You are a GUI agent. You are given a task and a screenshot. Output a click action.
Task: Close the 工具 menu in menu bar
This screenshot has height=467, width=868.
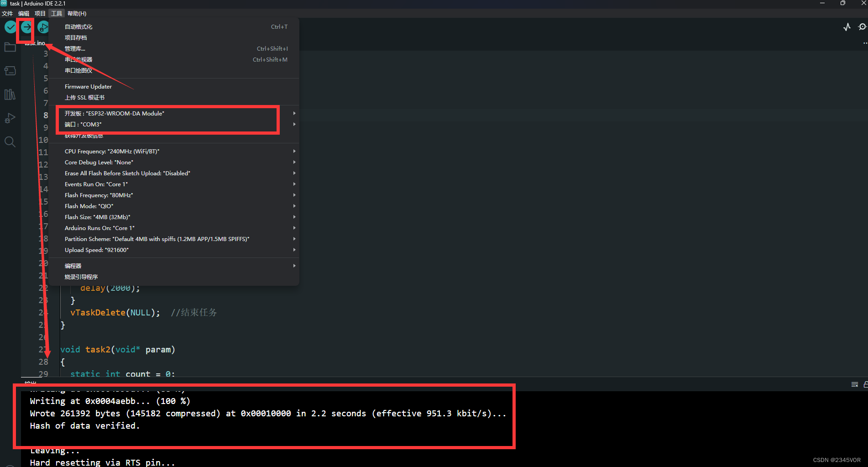(57, 14)
